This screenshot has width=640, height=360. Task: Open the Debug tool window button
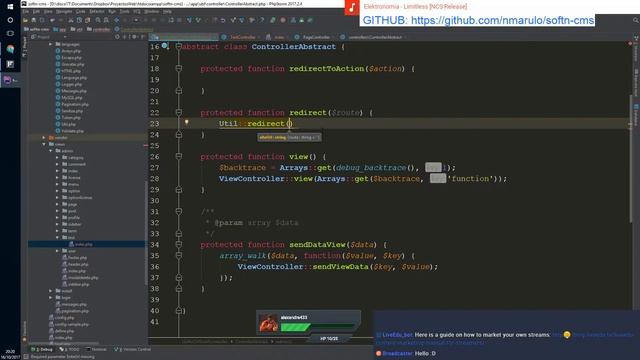42,349
